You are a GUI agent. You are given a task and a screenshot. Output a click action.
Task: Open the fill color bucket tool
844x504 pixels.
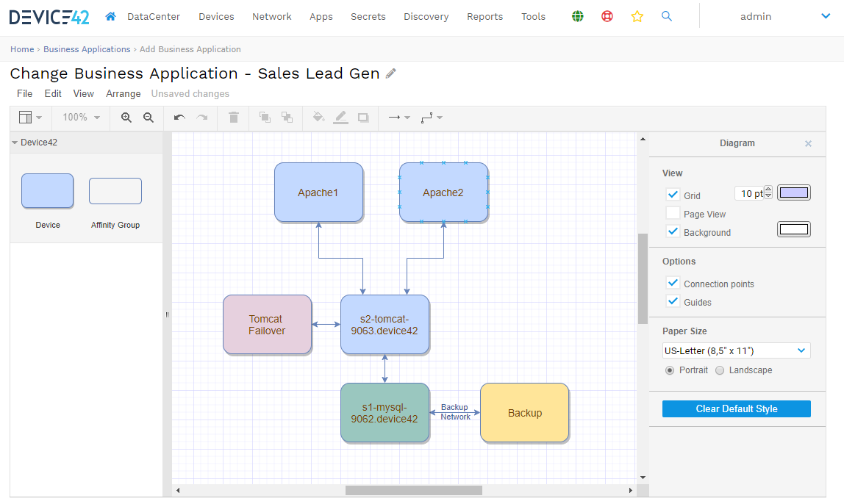(x=318, y=118)
